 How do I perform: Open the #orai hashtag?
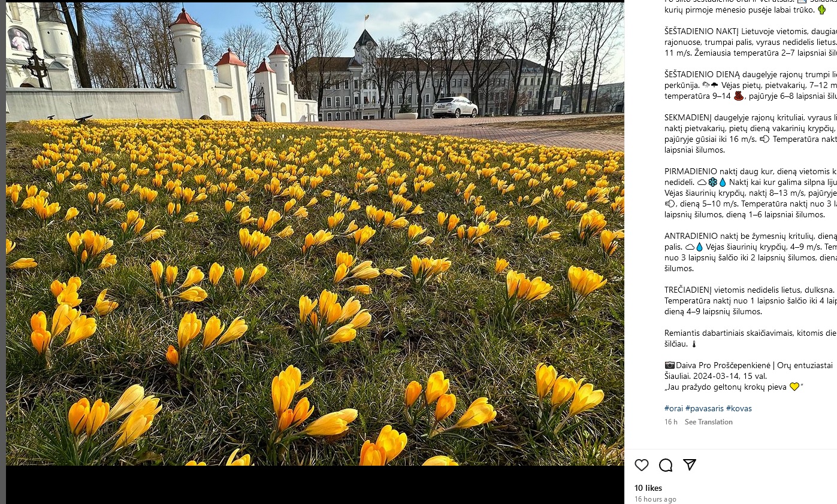(673, 408)
